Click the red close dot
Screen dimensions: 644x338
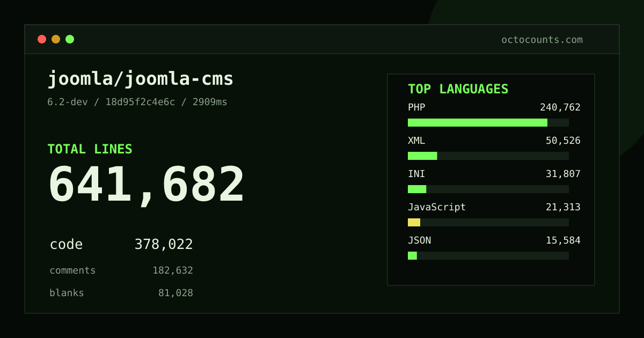click(x=42, y=39)
